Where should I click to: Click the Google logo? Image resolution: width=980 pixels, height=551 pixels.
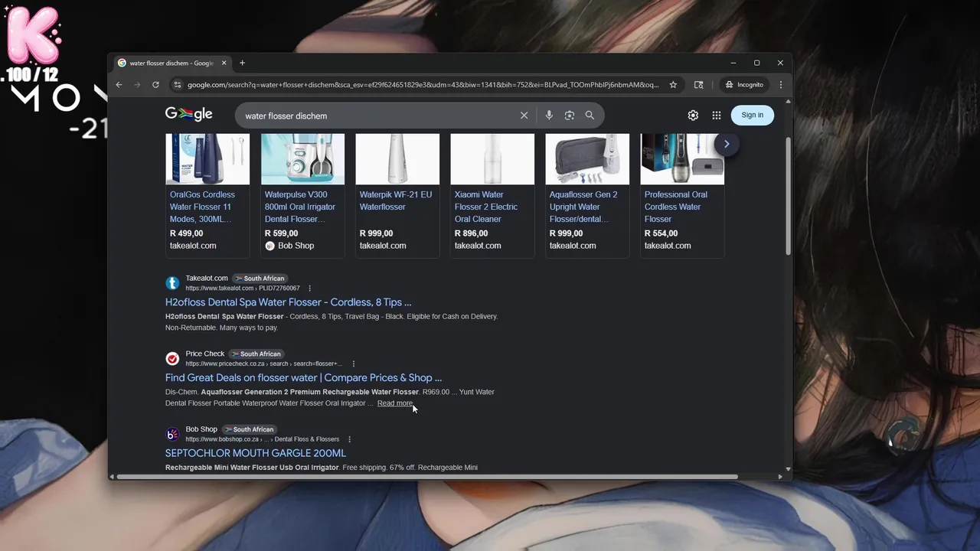point(188,114)
